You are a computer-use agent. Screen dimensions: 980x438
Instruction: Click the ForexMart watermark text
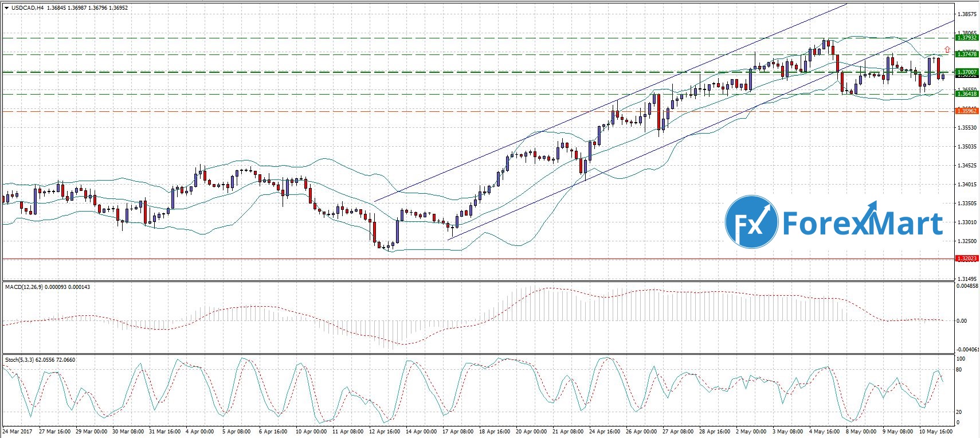click(863, 222)
